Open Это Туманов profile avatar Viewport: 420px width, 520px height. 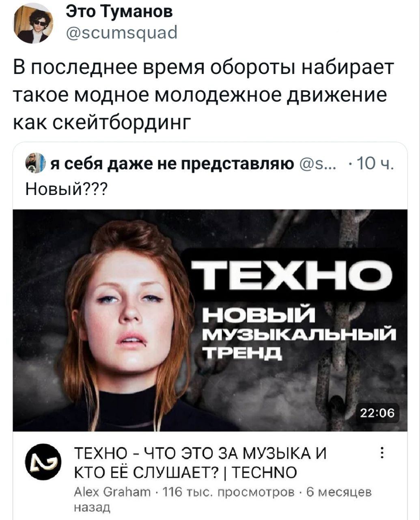[34, 23]
